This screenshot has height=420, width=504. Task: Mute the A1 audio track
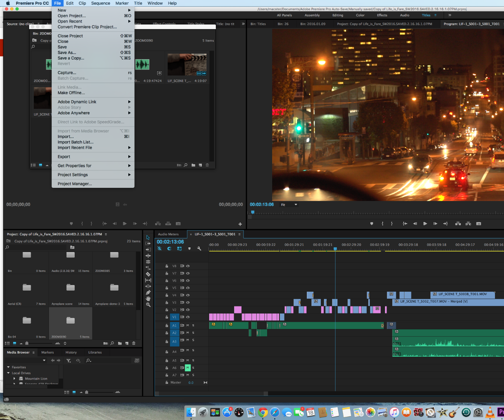click(187, 325)
